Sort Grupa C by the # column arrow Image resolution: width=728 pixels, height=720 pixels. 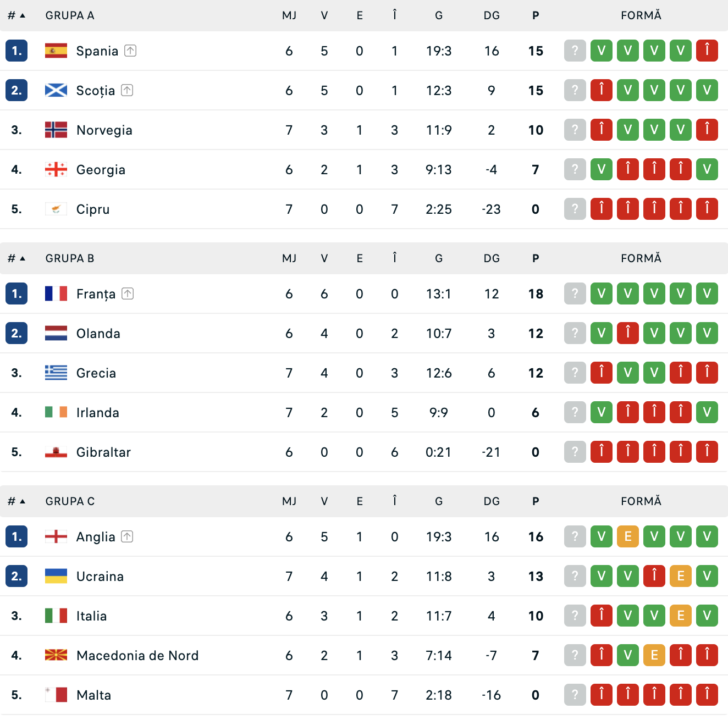click(x=16, y=501)
